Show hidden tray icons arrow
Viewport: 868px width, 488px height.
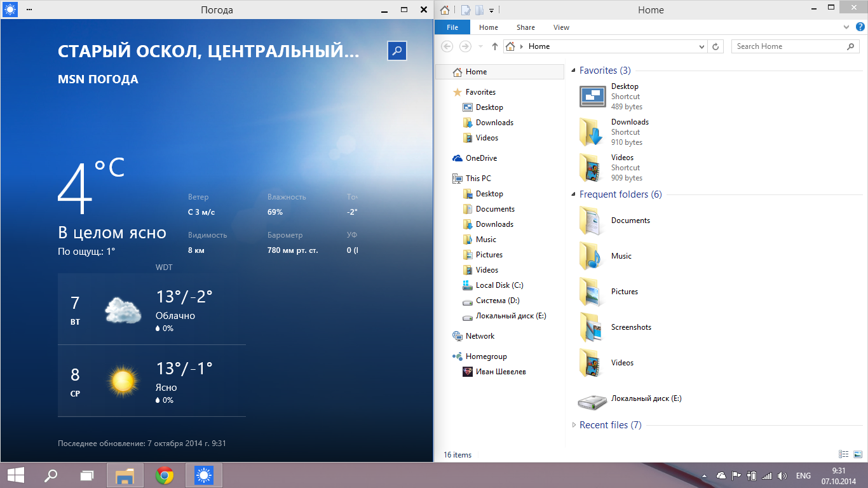pyautogui.click(x=705, y=476)
